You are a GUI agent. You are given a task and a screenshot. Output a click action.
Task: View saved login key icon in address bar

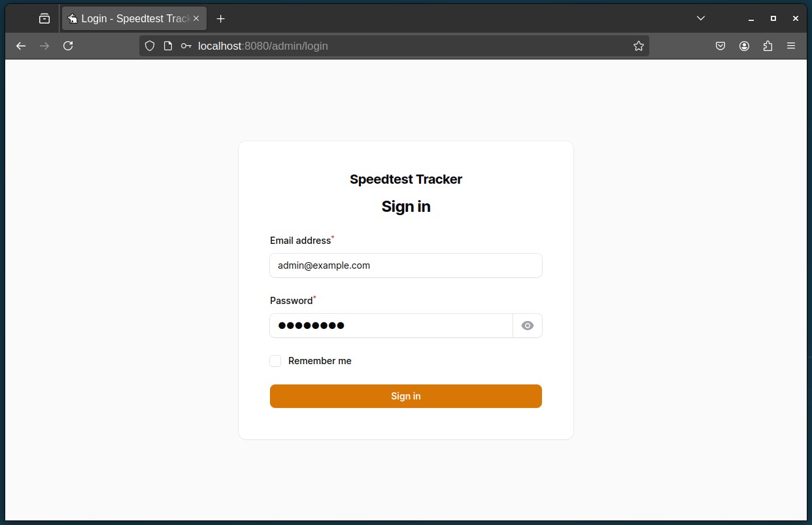click(x=186, y=46)
